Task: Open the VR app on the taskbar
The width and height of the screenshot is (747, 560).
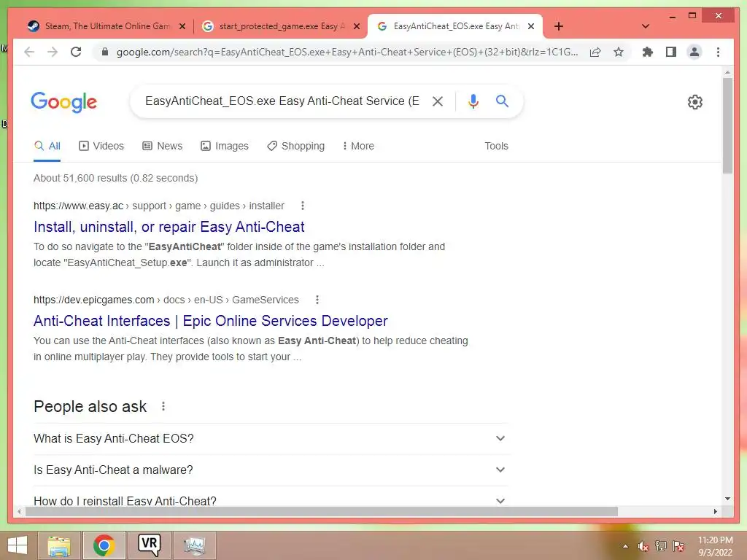Action: click(149, 545)
